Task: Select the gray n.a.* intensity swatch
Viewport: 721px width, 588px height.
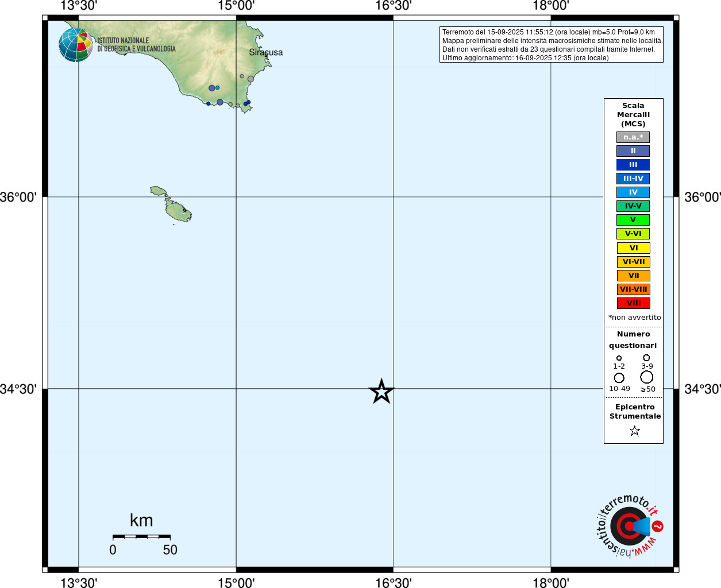Action: [x=633, y=137]
